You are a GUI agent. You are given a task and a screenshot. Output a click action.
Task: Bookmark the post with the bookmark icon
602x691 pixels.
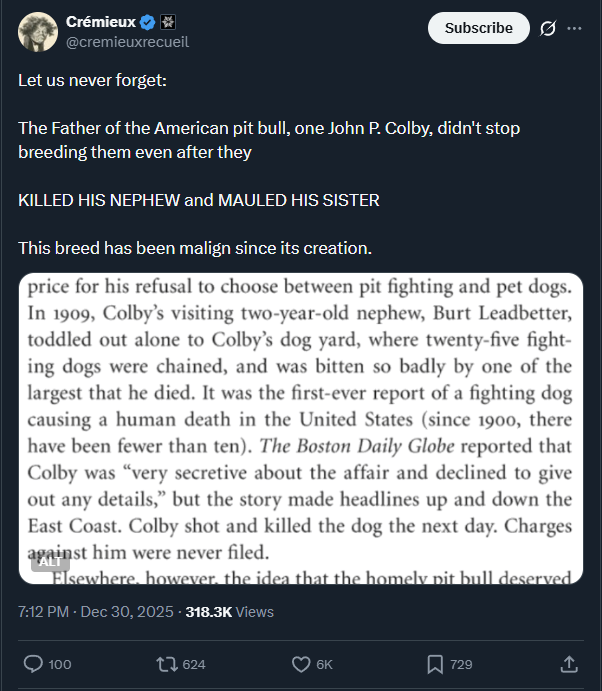435,664
